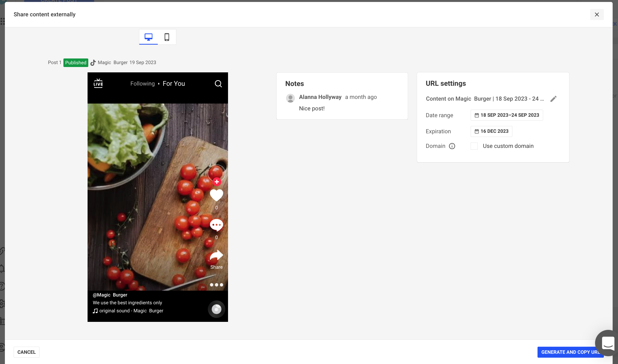Viewport: 618px width, 364px height.
Task: Click the Cancel button
Action: tap(27, 352)
